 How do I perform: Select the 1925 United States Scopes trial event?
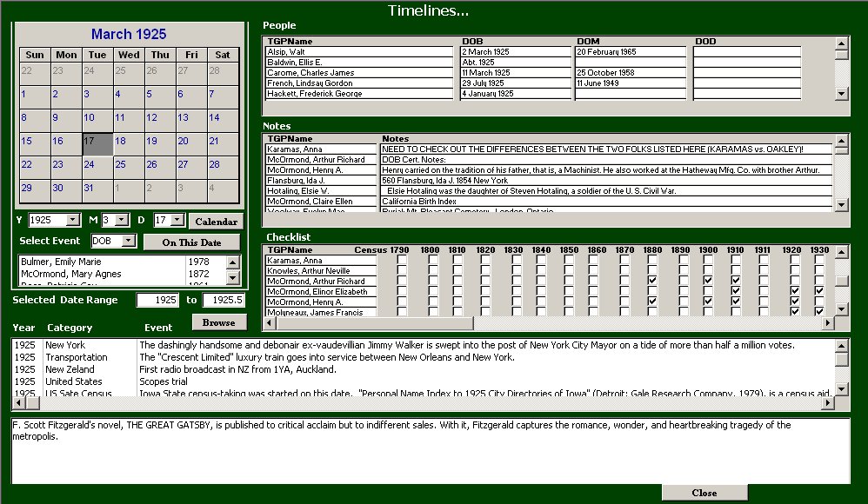(x=423, y=381)
